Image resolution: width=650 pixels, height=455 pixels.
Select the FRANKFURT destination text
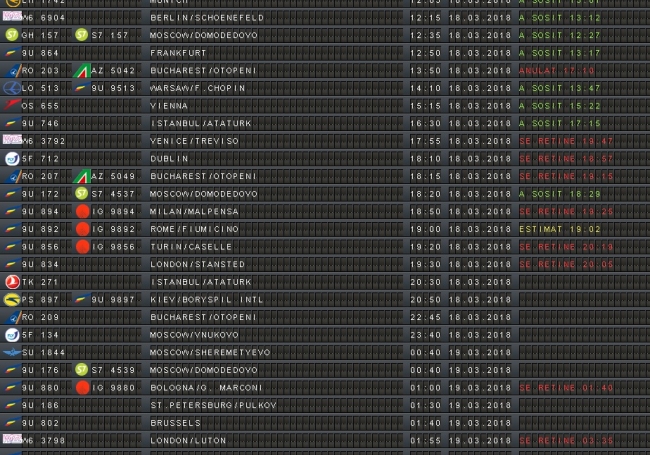pyautogui.click(x=178, y=53)
